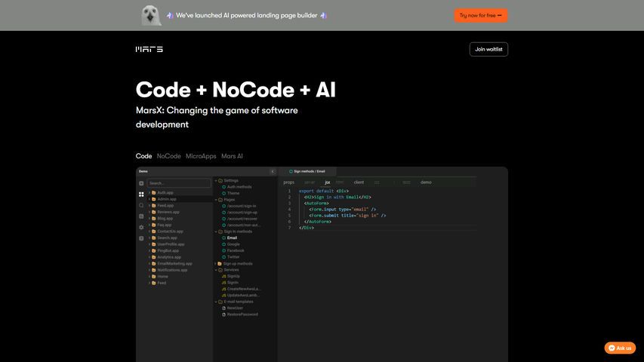Click the circle icon below the grid icon
This screenshot has height=362, width=644.
141,205
